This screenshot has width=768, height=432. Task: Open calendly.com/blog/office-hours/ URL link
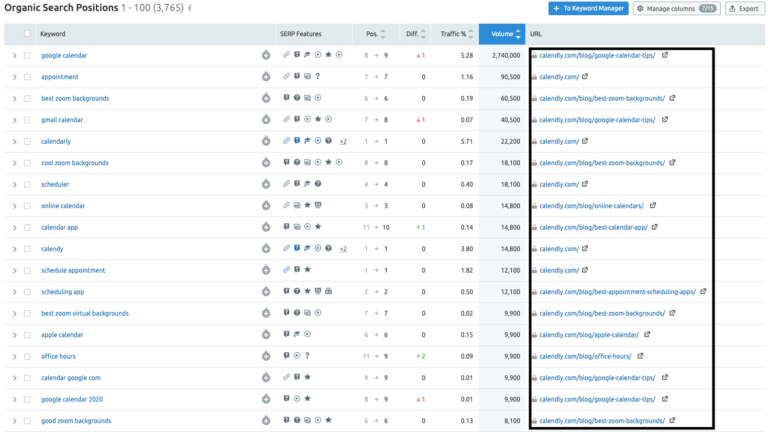click(585, 356)
